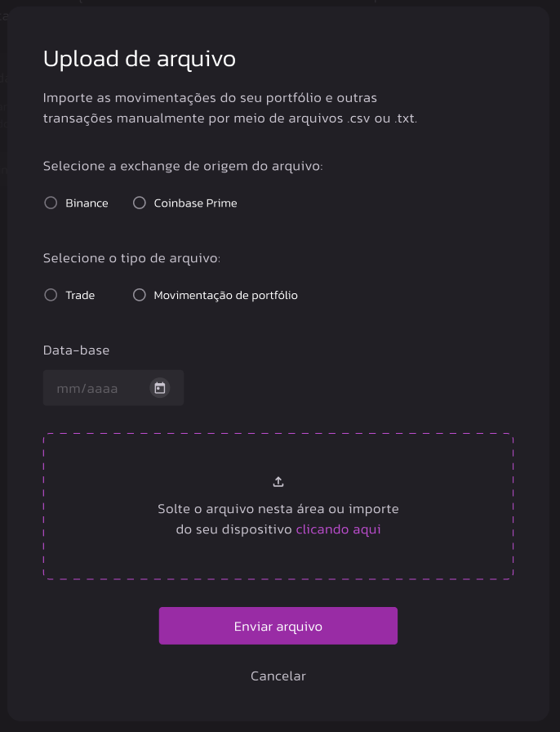The image size is (560, 732).
Task: Toggle the Trade option circle
Action: tap(51, 295)
